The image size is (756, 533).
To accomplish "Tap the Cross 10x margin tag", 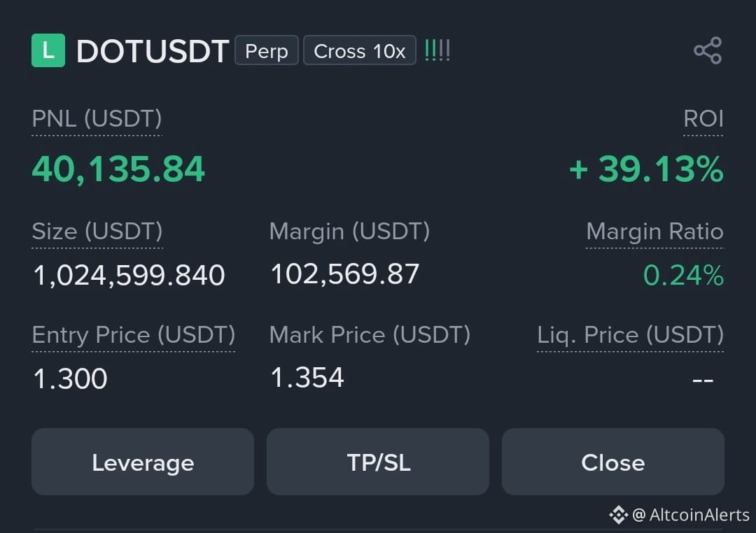I will click(360, 50).
